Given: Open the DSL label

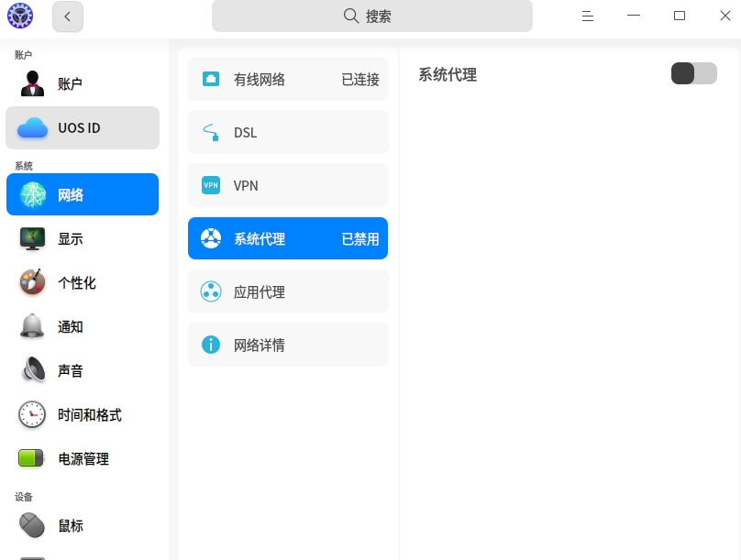Looking at the screenshot, I should click(x=245, y=133).
